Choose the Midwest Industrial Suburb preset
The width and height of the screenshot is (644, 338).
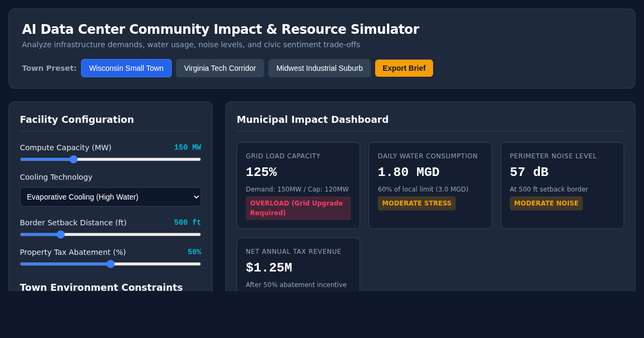pos(319,68)
